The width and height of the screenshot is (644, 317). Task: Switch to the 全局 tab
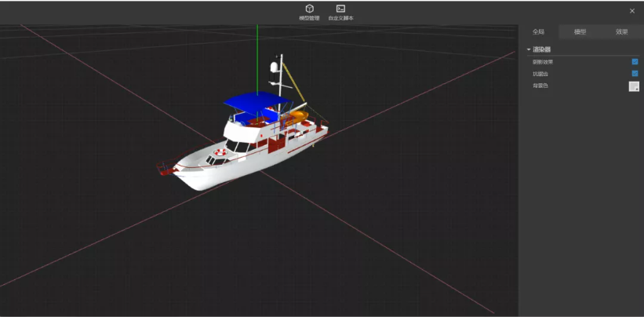538,32
